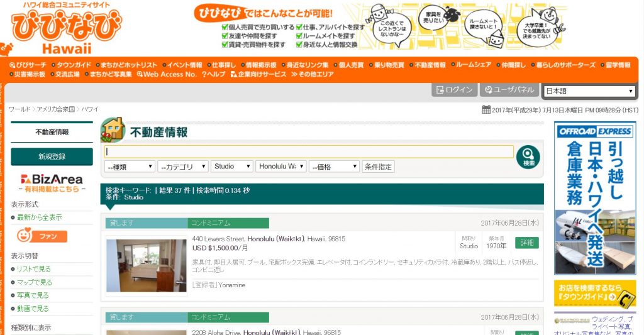This screenshot has width=644, height=335.
Task: Focus the keyword search input field
Action: point(309,151)
